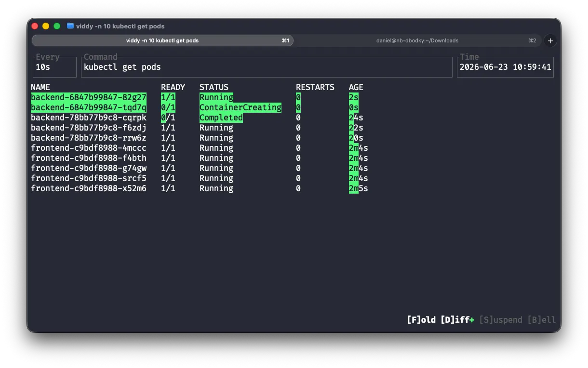
Task: Click the 22s age value
Action: (356, 128)
